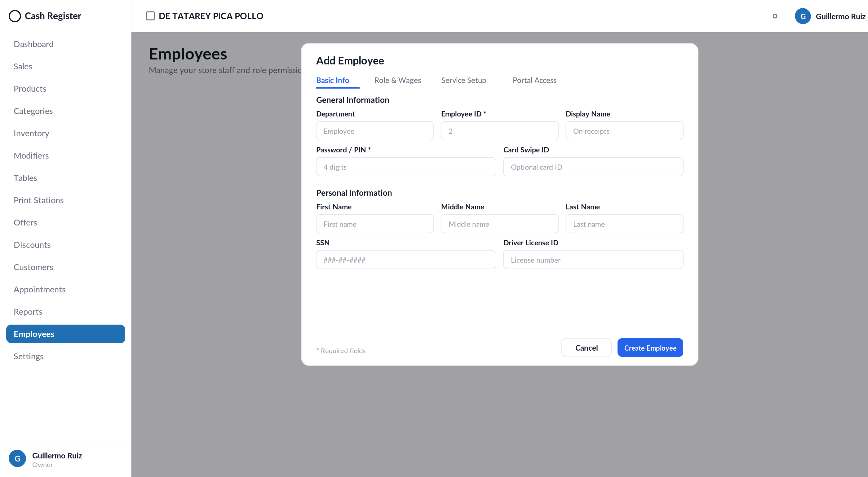Open Offers in the sidebar
Image resolution: width=868 pixels, height=477 pixels.
click(x=66, y=222)
